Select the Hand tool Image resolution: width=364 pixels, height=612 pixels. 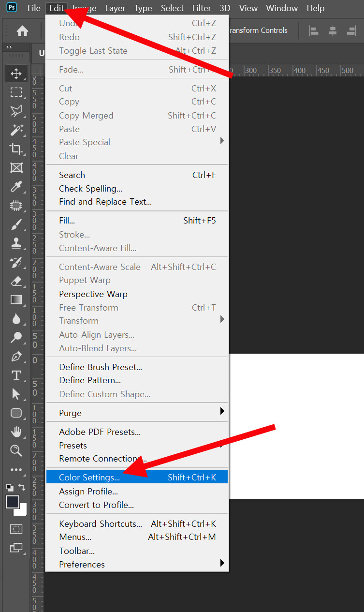(x=16, y=432)
